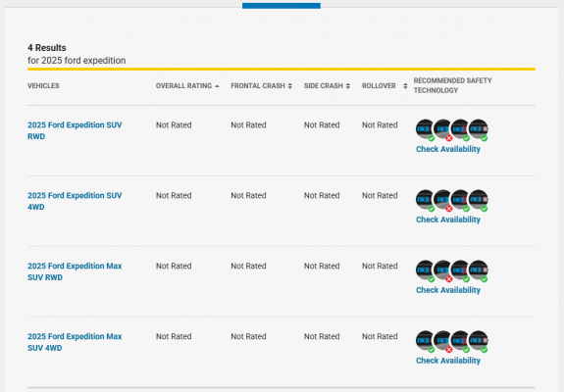Viewport: 564px width, 392px height.
Task: Sort results by Side Crash column
Action: tap(327, 86)
